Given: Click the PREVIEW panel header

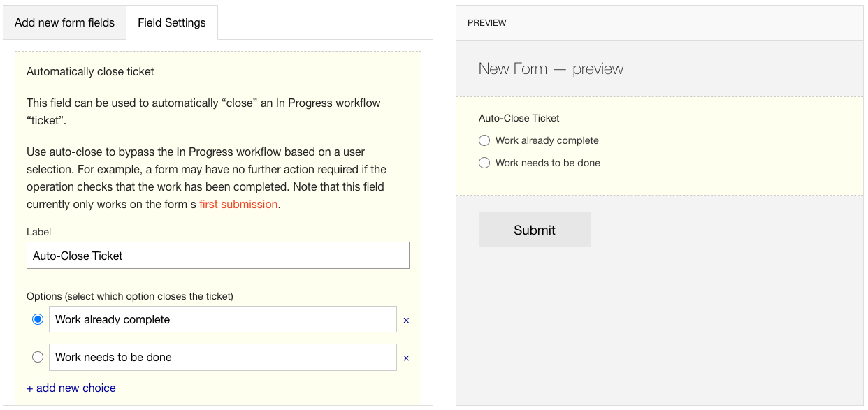Looking at the screenshot, I should 660,23.
